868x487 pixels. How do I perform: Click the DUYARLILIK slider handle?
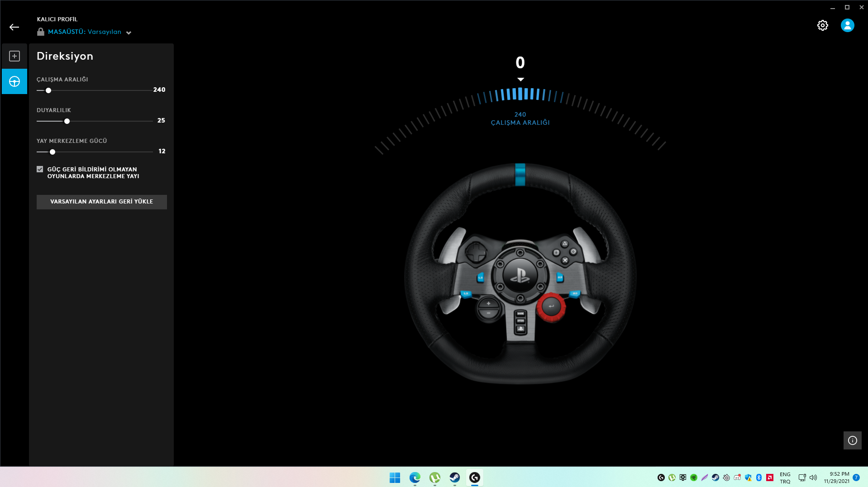[67, 121]
